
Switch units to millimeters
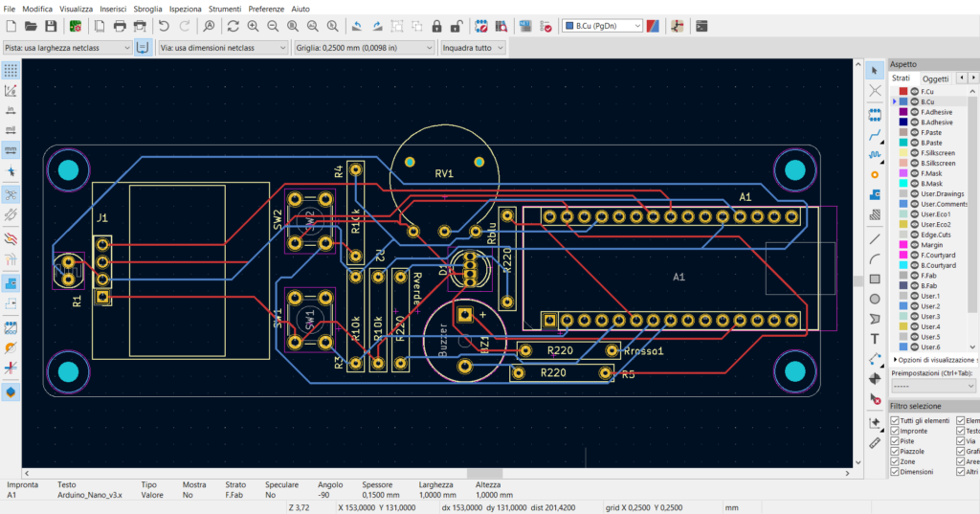tap(11, 150)
